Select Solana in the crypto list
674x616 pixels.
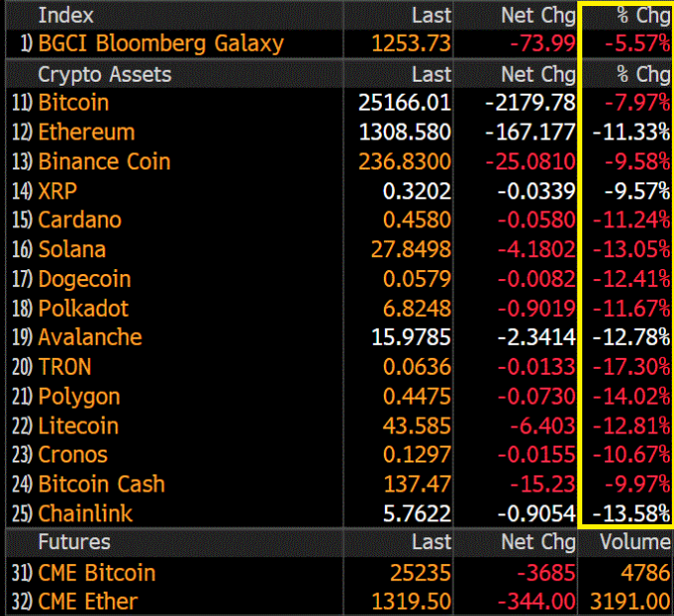point(72,250)
